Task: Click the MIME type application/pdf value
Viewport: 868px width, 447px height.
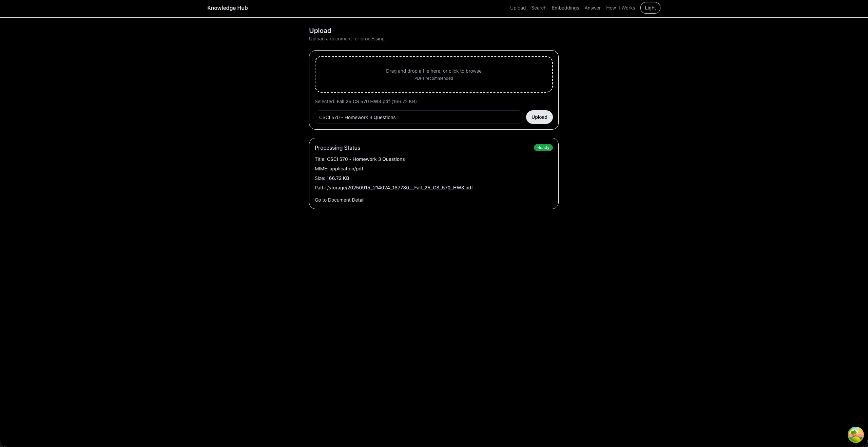Action: click(x=346, y=169)
